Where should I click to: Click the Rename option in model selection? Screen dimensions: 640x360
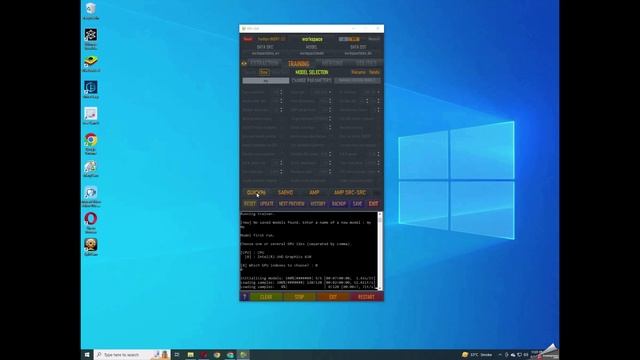[358, 72]
